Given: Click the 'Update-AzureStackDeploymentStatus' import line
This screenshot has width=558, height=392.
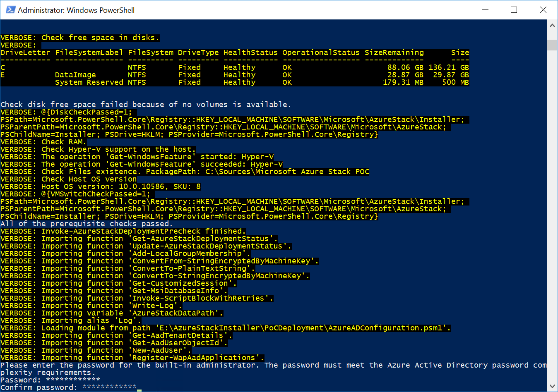Looking at the screenshot, I should tap(146, 246).
